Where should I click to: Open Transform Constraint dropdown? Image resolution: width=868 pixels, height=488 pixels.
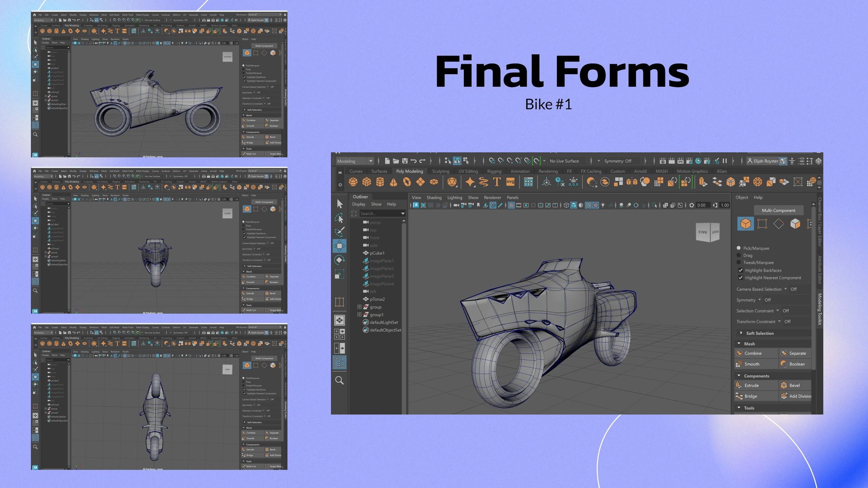pos(779,322)
